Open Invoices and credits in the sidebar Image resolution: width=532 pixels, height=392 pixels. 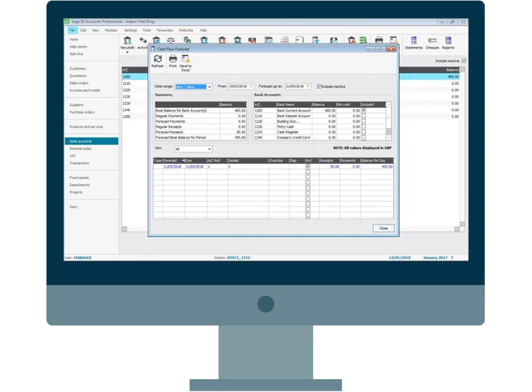[85, 90]
